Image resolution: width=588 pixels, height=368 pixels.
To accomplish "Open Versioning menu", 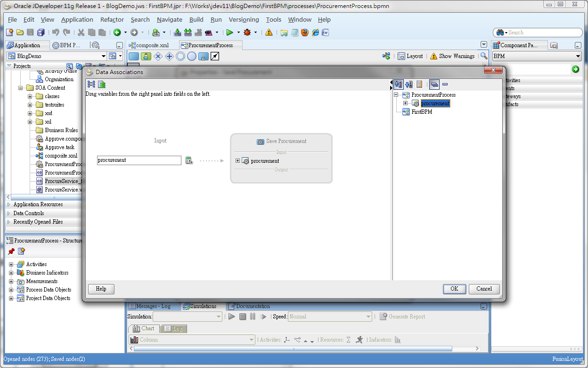I will coord(244,19).
